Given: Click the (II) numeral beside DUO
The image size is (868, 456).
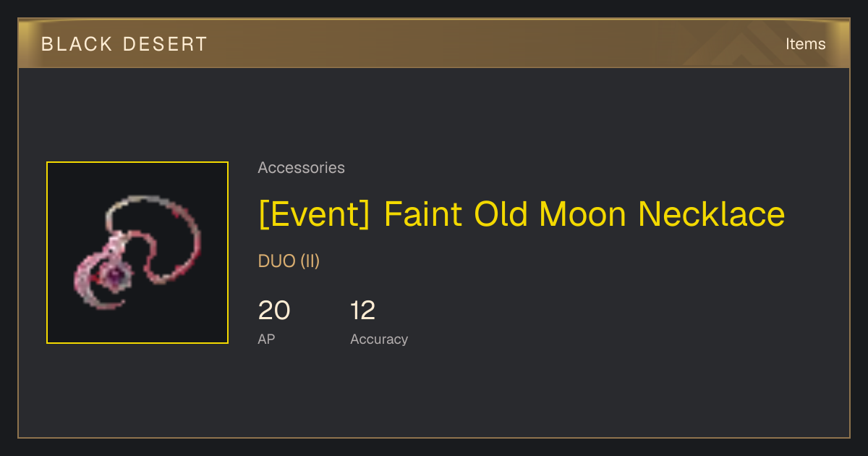Looking at the screenshot, I should [x=310, y=261].
